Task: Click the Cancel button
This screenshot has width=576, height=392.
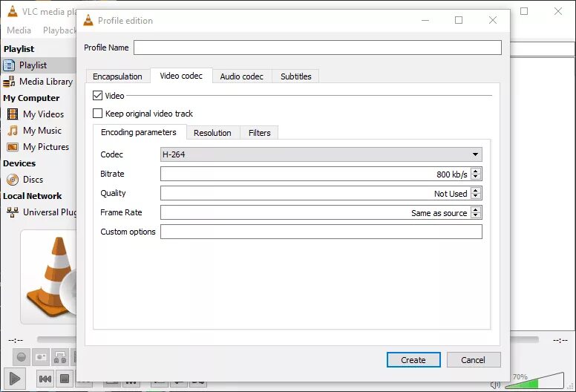Action: [x=474, y=359]
